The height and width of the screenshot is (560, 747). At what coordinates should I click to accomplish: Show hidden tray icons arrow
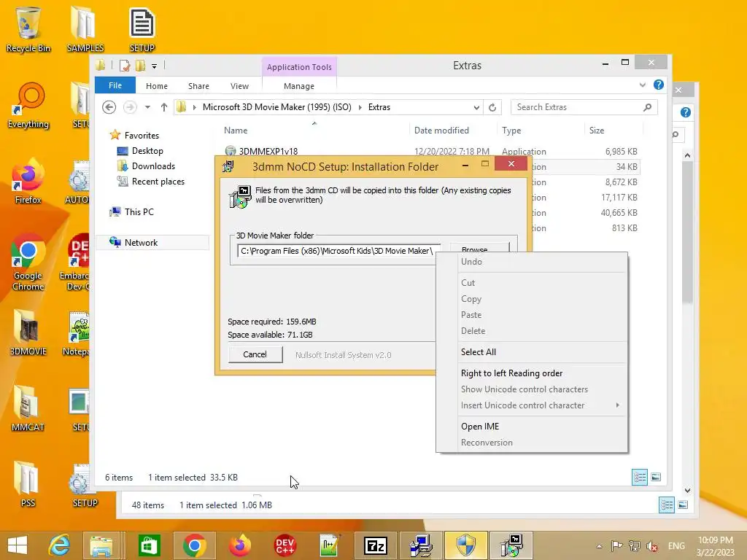point(600,546)
